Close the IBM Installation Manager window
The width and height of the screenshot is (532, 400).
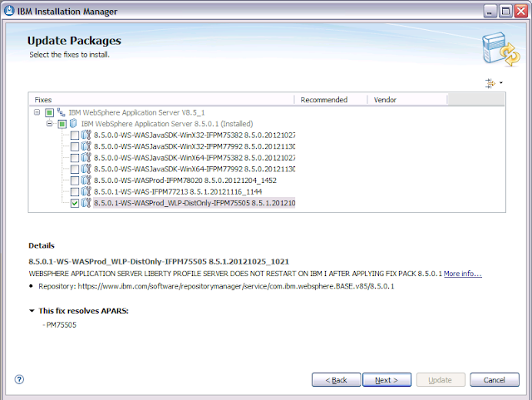[x=521, y=11]
